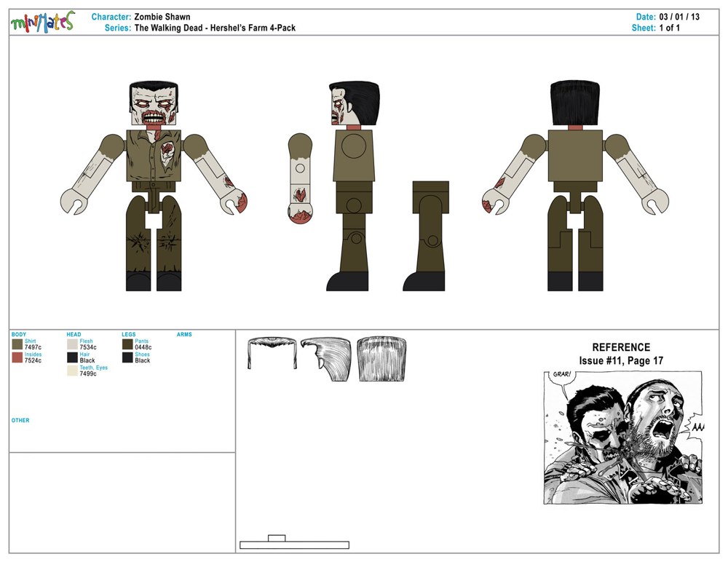Click the "Date:" label
This screenshot has height=562, width=728.
646,17
